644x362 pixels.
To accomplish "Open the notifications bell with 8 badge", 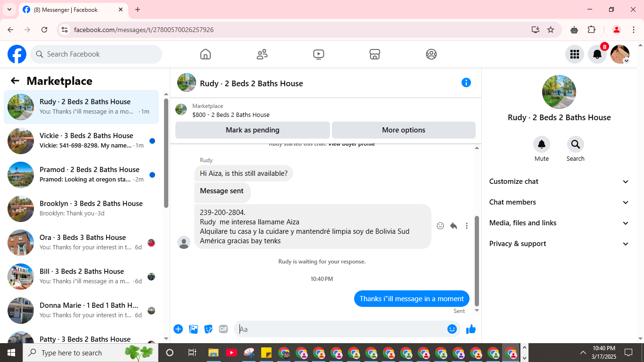I will click(x=597, y=54).
